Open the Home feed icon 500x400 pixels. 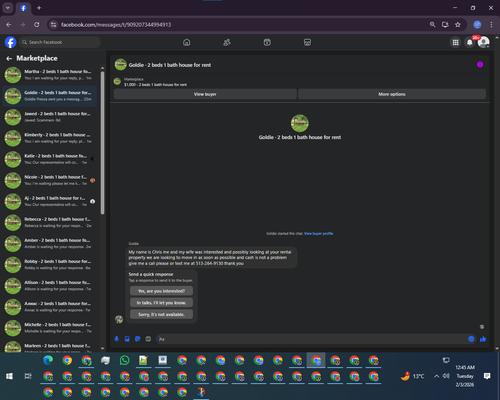click(x=187, y=42)
